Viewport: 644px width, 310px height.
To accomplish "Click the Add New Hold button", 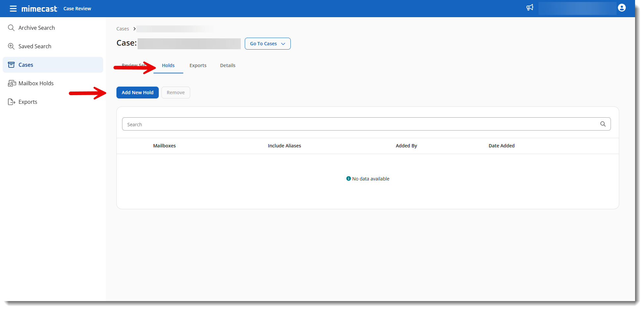I will coord(137,93).
